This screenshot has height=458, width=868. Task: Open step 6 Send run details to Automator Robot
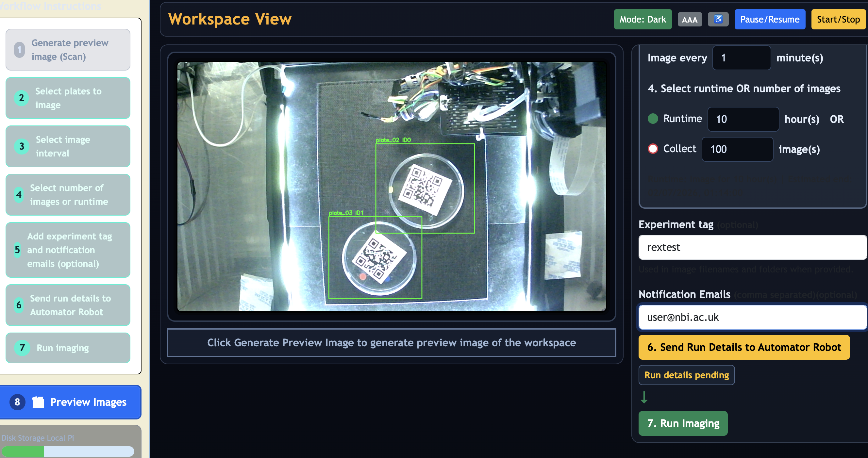(x=68, y=305)
